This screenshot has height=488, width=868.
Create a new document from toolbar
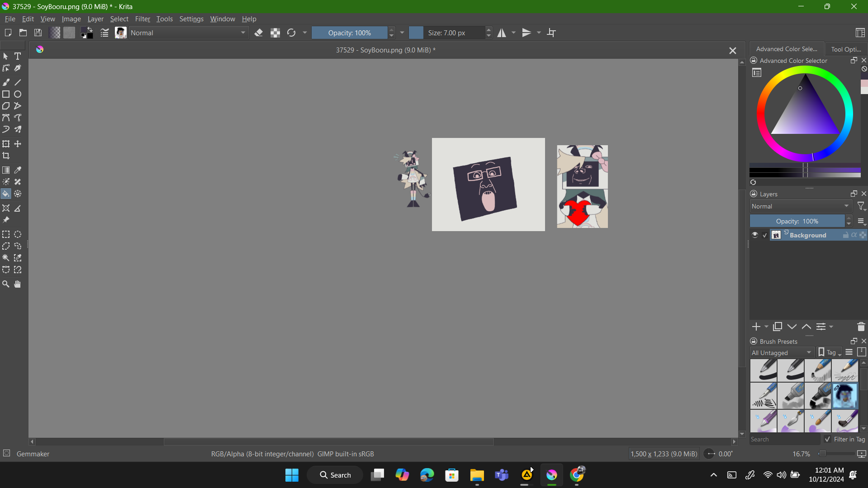click(x=8, y=33)
